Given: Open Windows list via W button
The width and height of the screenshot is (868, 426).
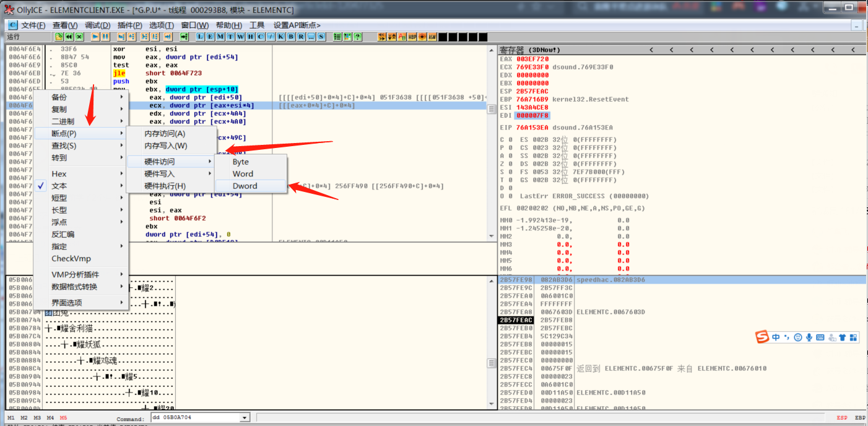Looking at the screenshot, I should tap(241, 37).
